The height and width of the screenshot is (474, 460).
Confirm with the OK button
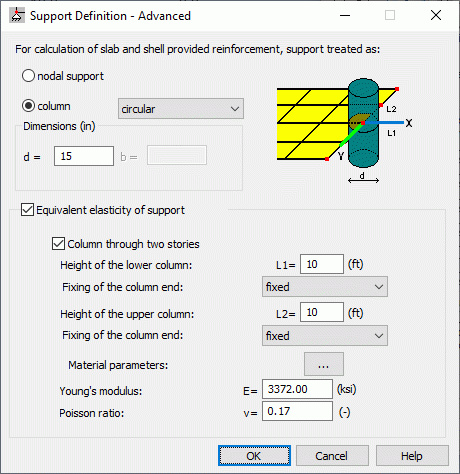pos(254,456)
